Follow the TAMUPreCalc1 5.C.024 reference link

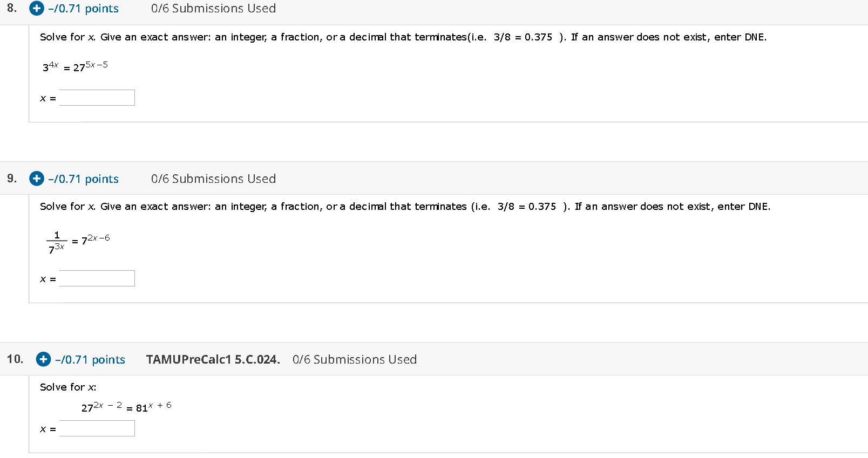pos(213,359)
